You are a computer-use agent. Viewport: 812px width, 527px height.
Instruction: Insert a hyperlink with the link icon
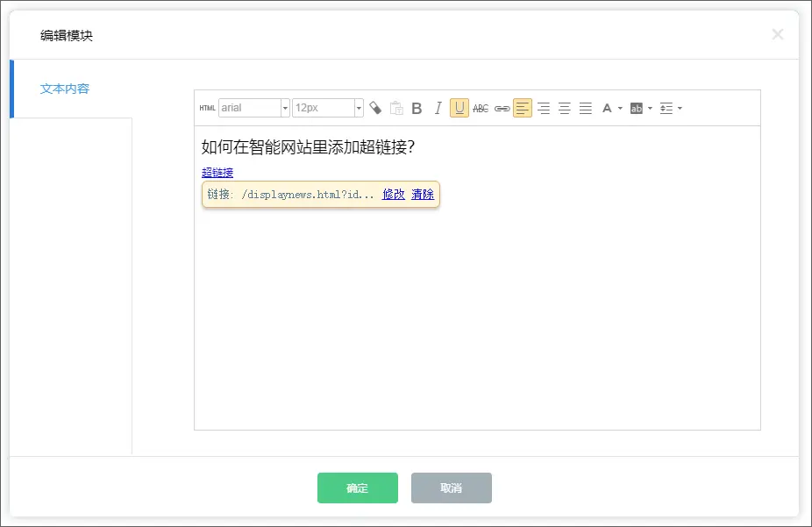502,108
